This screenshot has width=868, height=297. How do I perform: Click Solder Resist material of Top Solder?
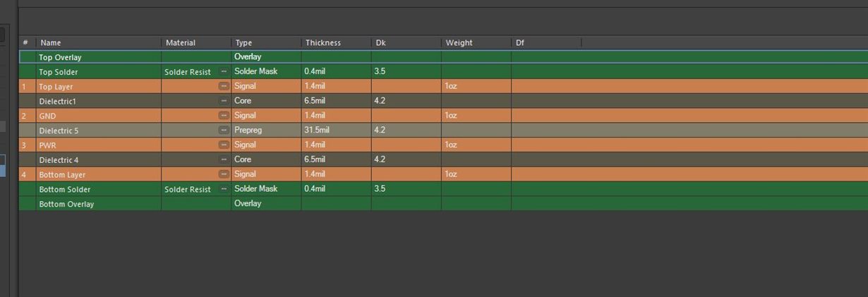(x=188, y=72)
